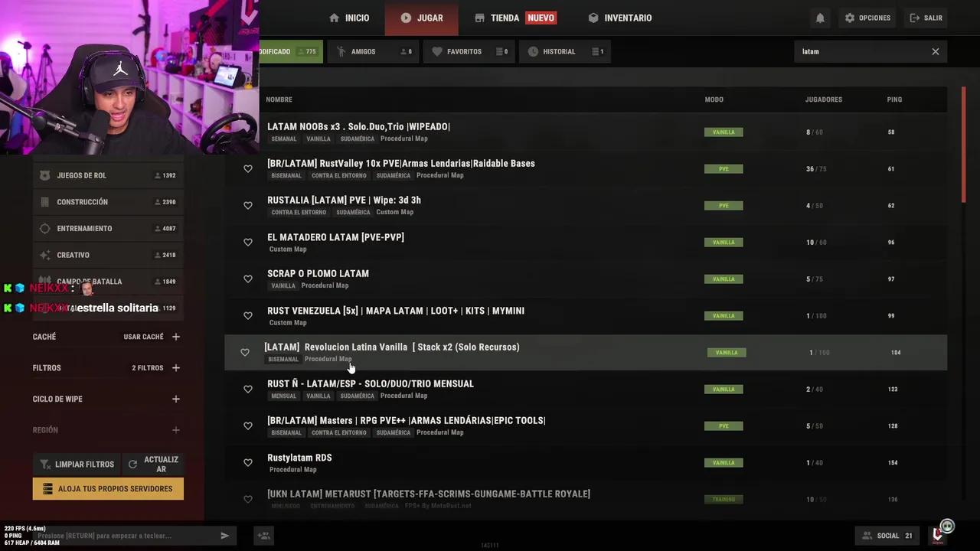Favorite Rustylatam RDS heart
Viewport: 980px width, 551px height.
click(248, 462)
